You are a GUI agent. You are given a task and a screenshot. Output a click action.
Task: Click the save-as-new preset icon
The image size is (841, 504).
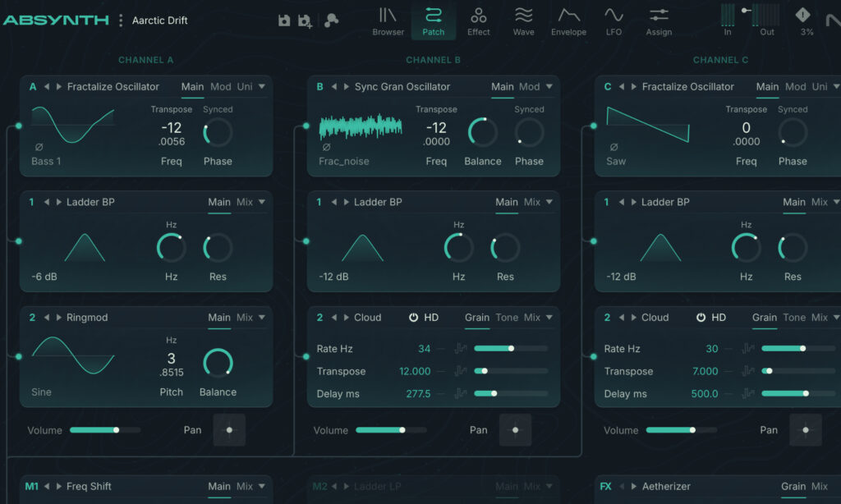305,21
